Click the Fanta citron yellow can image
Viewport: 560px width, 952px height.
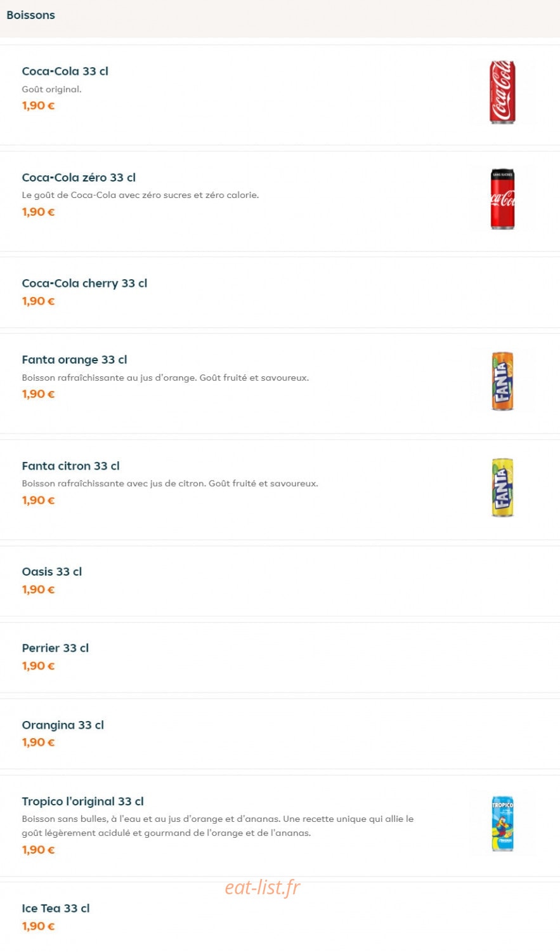pyautogui.click(x=502, y=487)
